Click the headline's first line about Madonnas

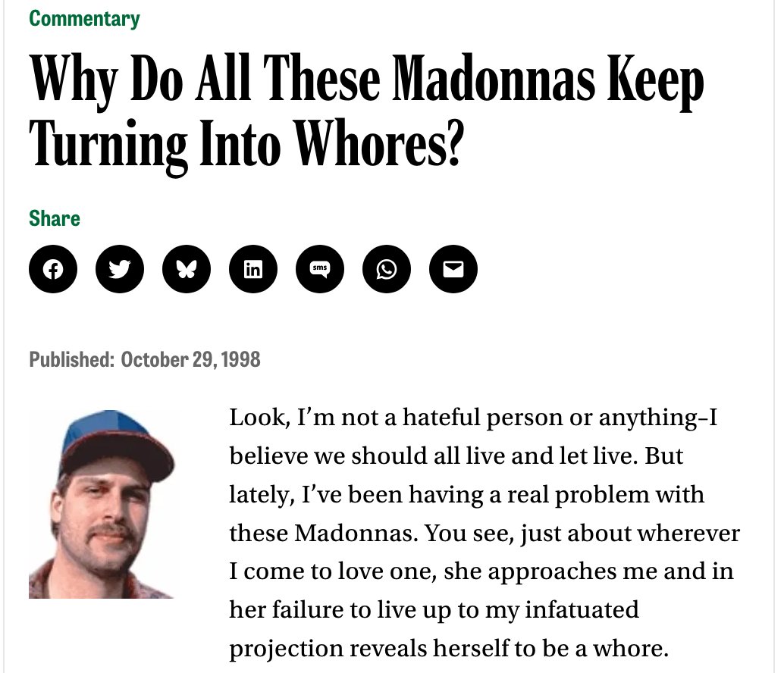366,80
